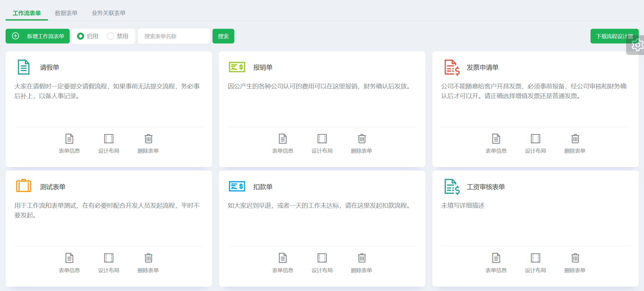
Task: Click the 工资审核表单 teal invoice icon
Action: (x=452, y=187)
